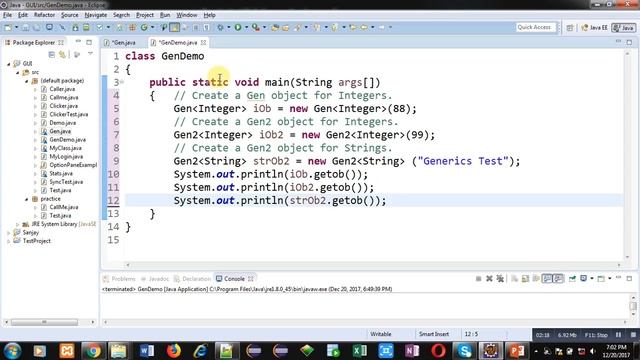The width and height of the screenshot is (640, 360).
Task: Open the Debug button dropdown arrow
Action: click(x=229, y=27)
